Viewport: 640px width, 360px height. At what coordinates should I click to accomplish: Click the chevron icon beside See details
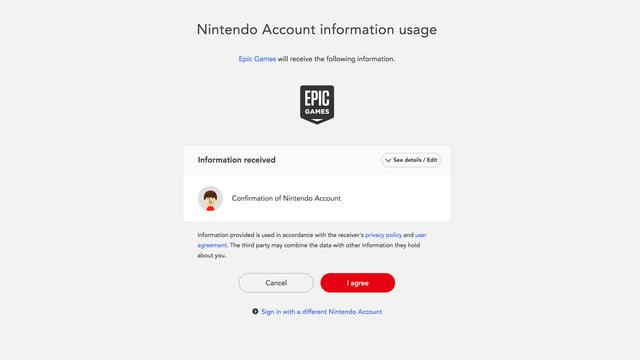388,160
